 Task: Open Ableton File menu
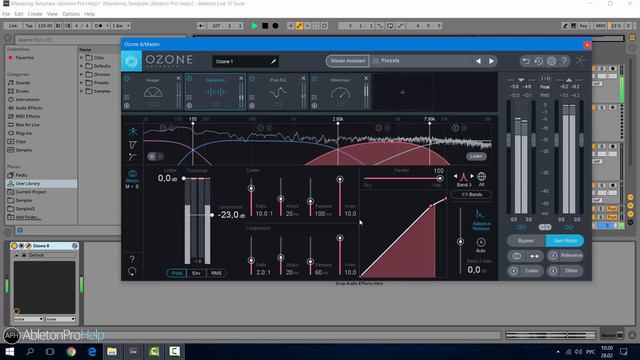pyautogui.click(x=6, y=14)
